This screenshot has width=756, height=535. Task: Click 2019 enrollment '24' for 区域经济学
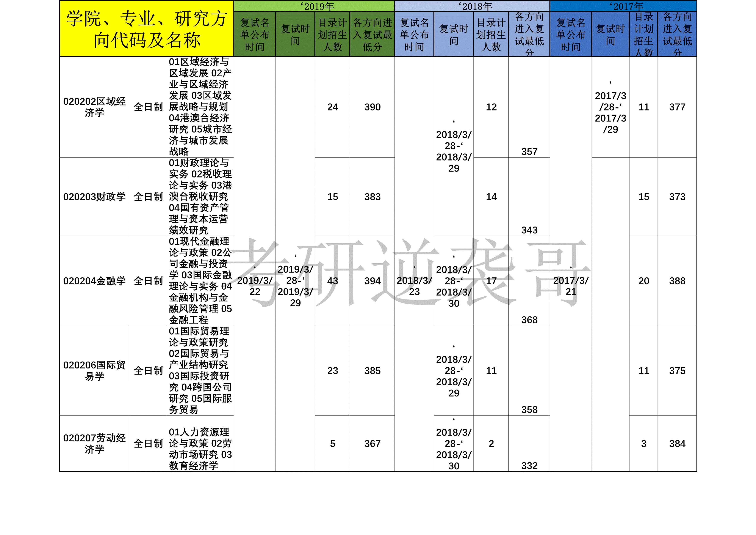(333, 107)
